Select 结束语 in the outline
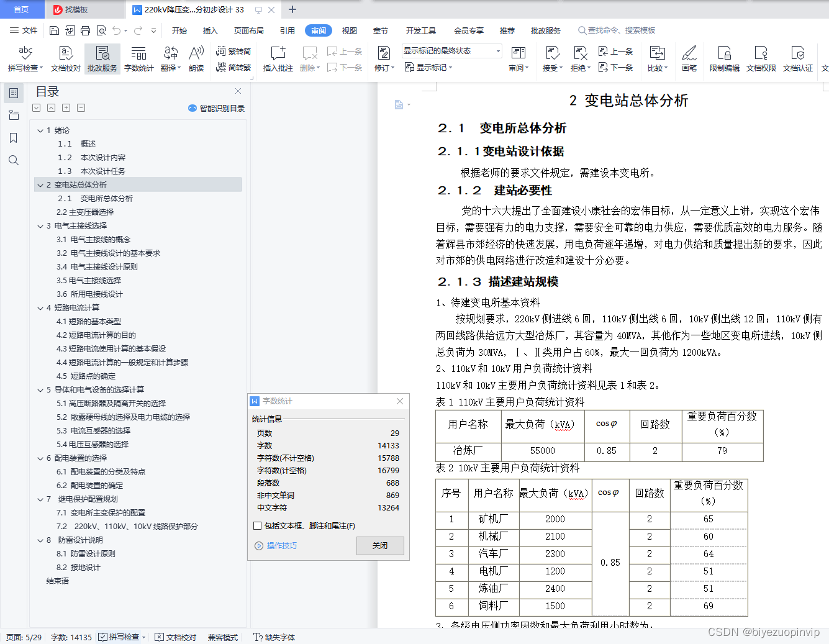The width and height of the screenshot is (829, 644). pos(57,581)
